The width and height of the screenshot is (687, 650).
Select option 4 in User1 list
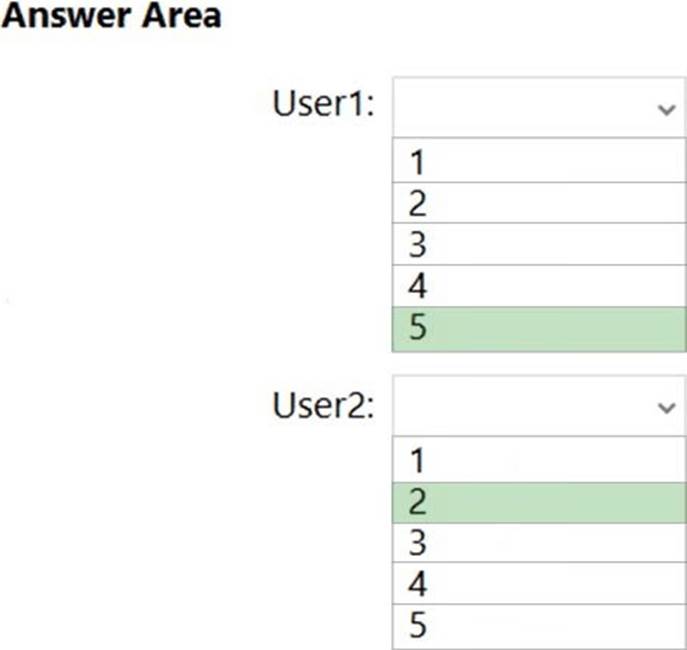[538, 287]
